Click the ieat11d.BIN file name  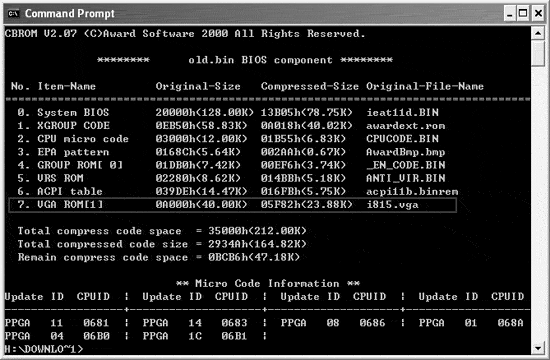(x=402, y=113)
